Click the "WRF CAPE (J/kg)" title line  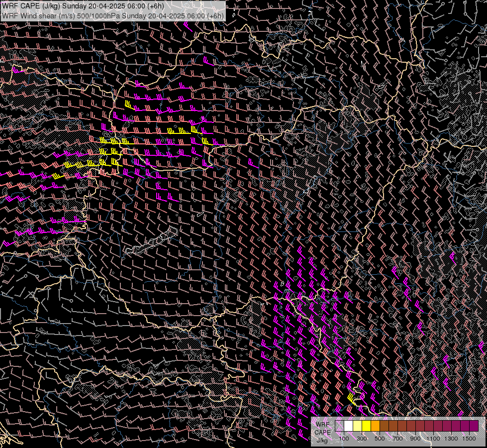(83, 6)
